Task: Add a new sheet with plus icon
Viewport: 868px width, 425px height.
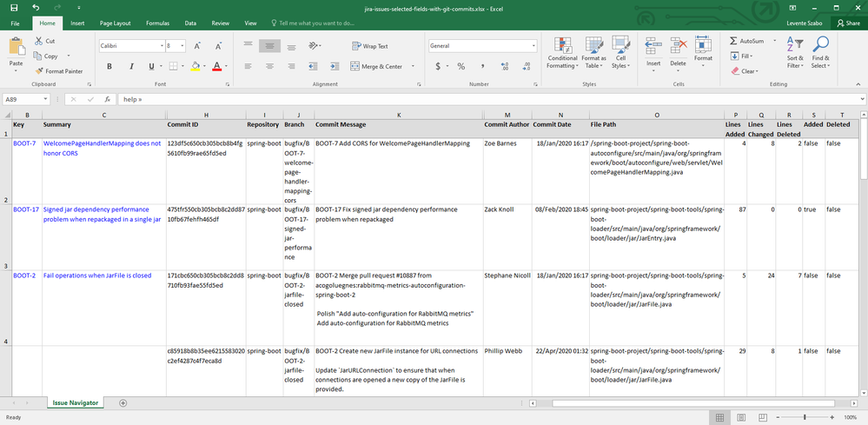Action: (x=123, y=403)
